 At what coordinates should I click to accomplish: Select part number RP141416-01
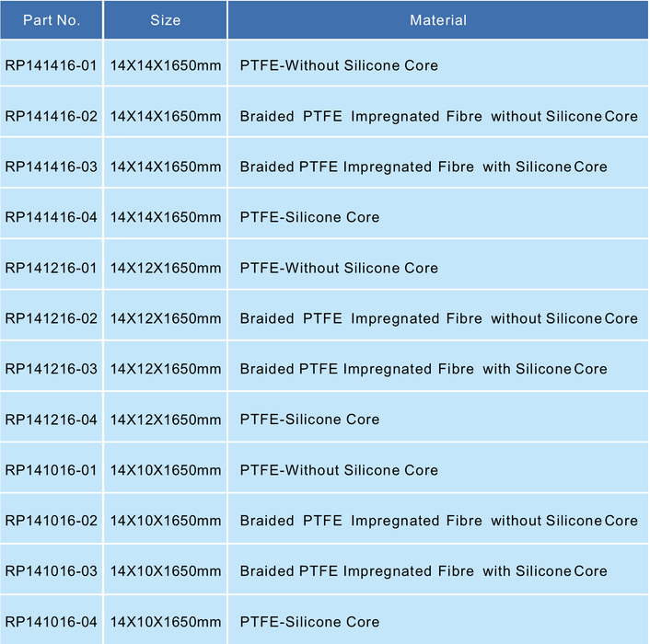(52, 66)
